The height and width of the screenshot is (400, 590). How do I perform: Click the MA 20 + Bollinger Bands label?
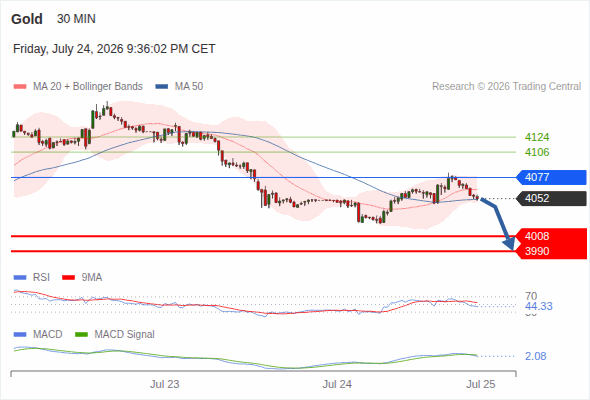(88, 87)
